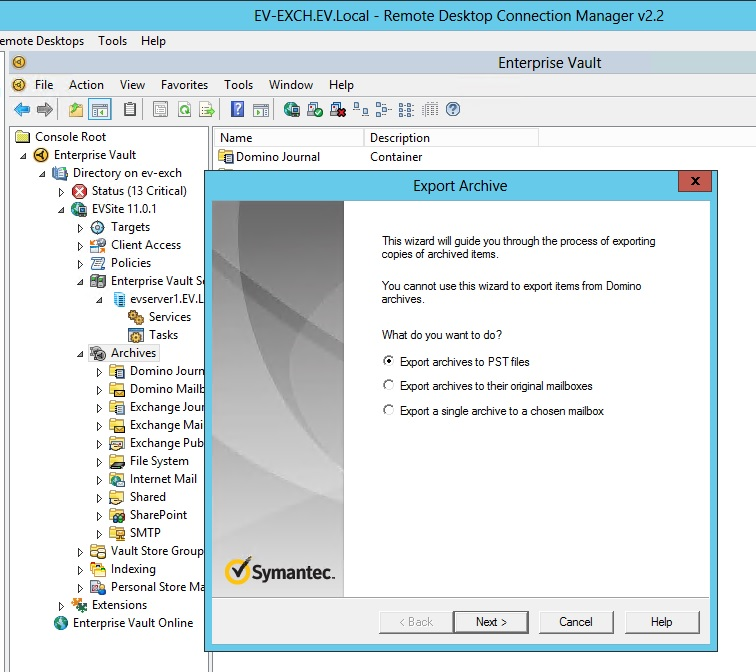
Task: Click the Forward arrow toolbar icon
Action: [45, 110]
